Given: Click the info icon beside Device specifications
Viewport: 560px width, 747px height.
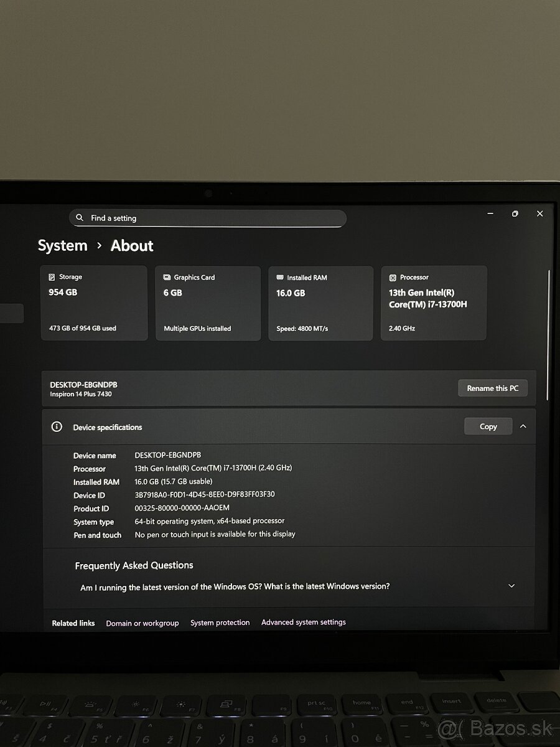Looking at the screenshot, I should coord(57,427).
